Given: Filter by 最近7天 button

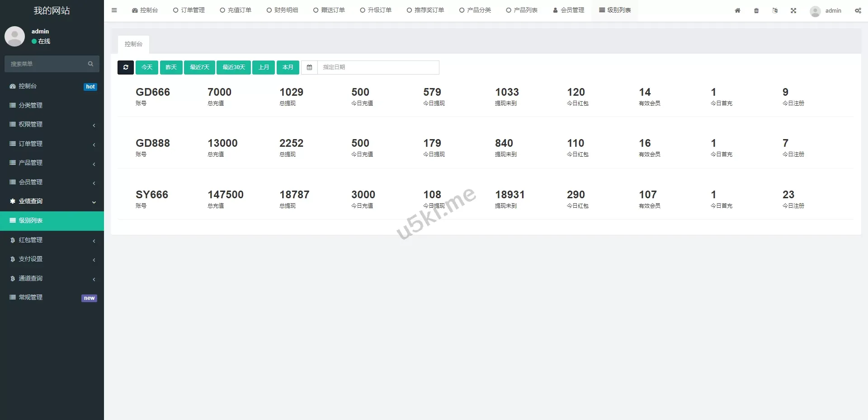Looking at the screenshot, I should tap(199, 67).
